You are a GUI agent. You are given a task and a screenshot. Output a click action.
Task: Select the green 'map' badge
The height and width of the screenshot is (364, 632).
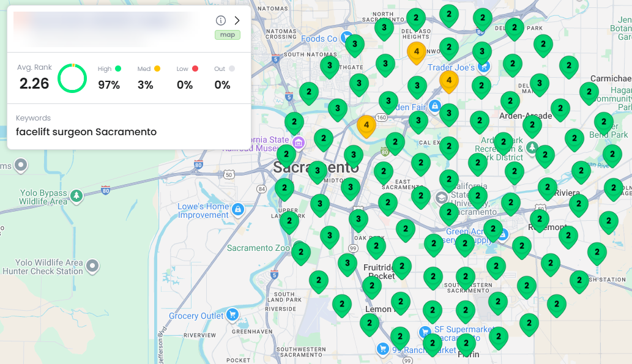tap(227, 35)
